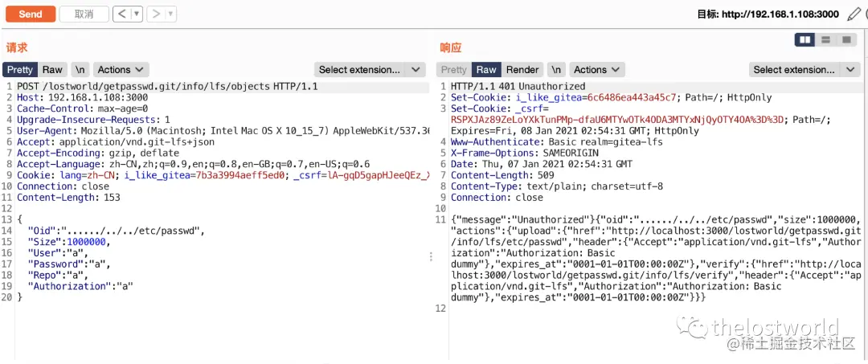Click the Content-Type text/plain response header
The width and height of the screenshot is (868, 364).
click(557, 186)
